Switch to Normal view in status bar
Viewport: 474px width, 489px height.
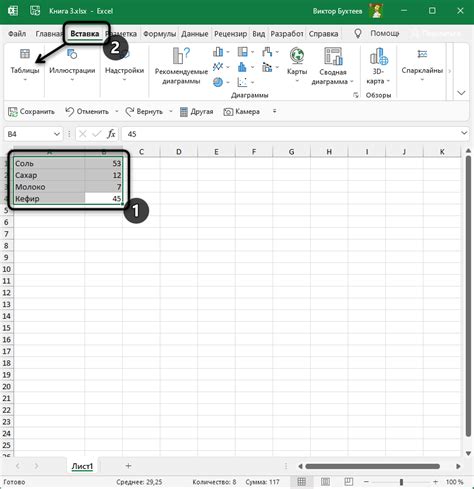(x=302, y=482)
